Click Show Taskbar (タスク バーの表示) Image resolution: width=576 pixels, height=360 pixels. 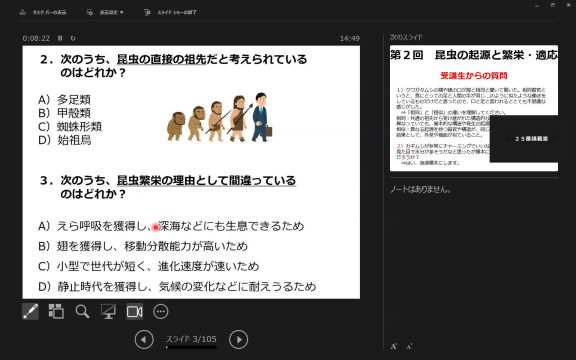(x=43, y=12)
